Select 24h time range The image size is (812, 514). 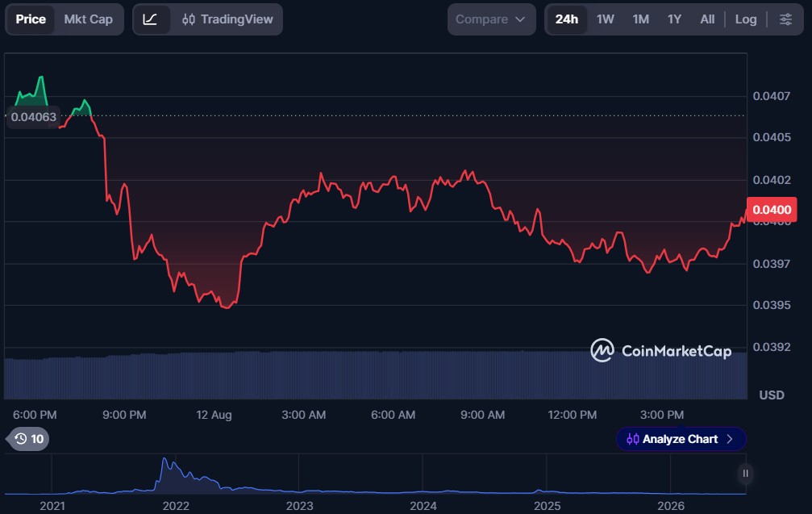tap(567, 19)
